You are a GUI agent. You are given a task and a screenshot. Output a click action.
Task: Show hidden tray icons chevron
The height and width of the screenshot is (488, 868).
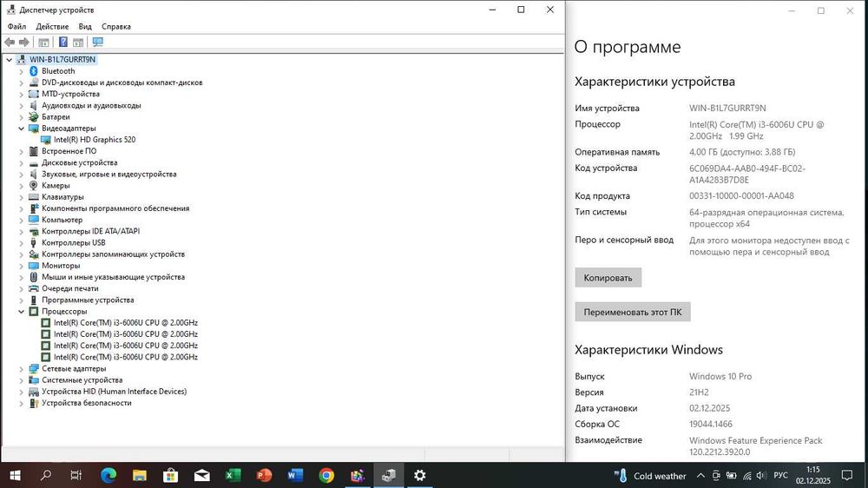click(x=700, y=475)
